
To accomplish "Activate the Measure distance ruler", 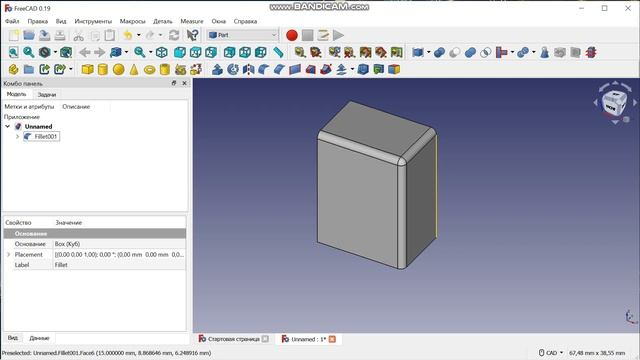I will (x=278, y=52).
